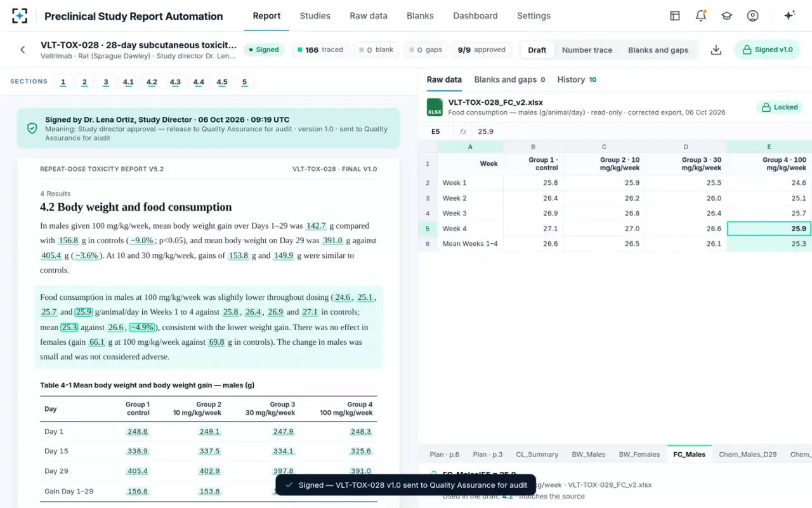This screenshot has height=508, width=812.
Task: Click the 166 traced chip
Action: point(320,50)
